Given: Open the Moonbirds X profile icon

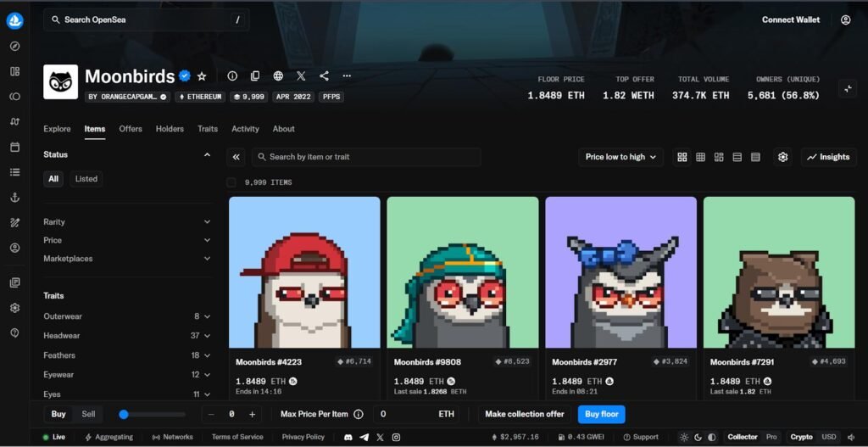Looking at the screenshot, I should 301,75.
